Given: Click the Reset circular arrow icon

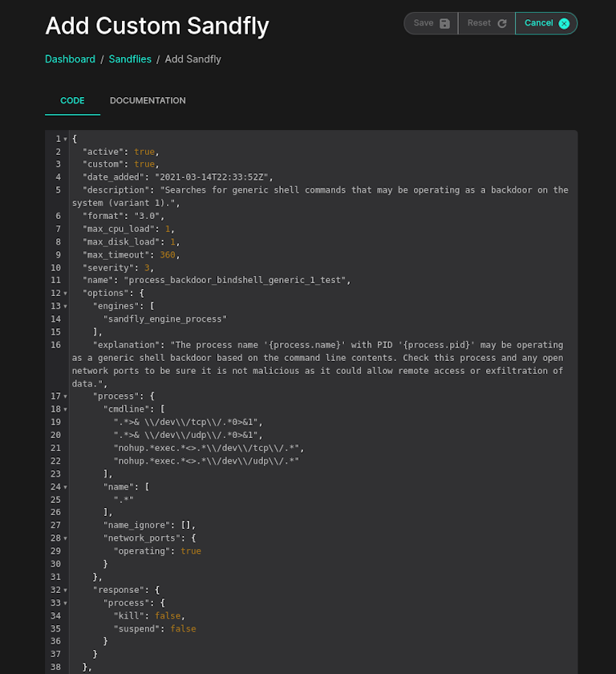Looking at the screenshot, I should tap(502, 23).
